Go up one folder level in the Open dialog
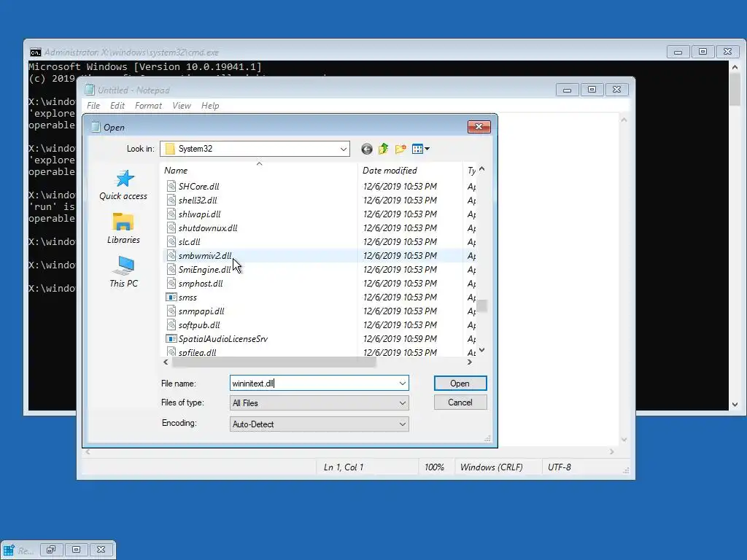Viewport: 747px width, 560px height. (x=384, y=149)
